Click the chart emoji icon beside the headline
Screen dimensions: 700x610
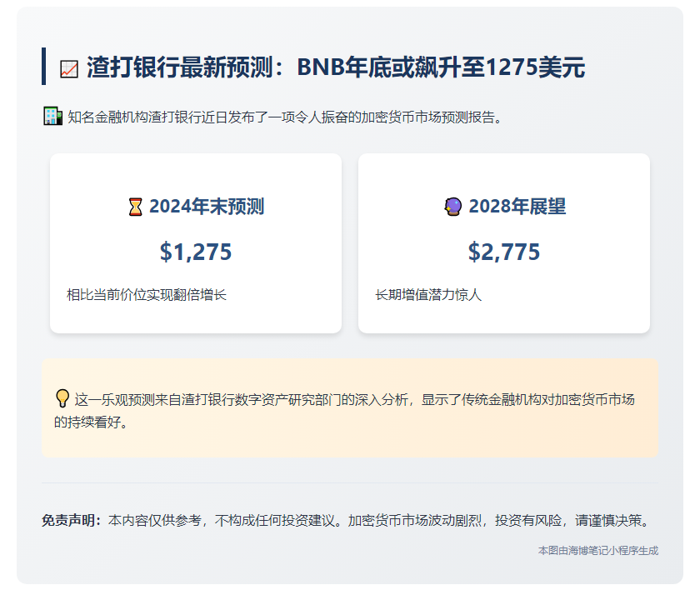coord(69,69)
